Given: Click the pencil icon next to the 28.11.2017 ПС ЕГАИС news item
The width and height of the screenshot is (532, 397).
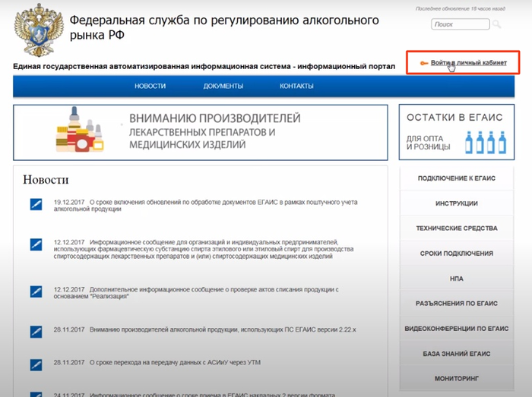Looking at the screenshot, I should [36, 332].
